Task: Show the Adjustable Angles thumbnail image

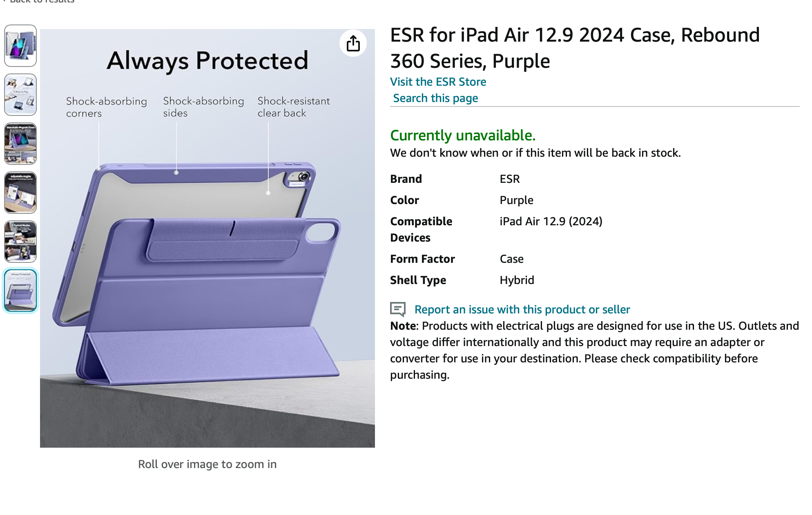Action: (20, 193)
